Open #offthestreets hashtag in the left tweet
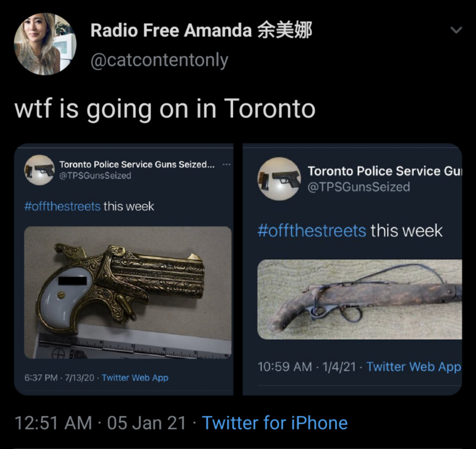Screen dimensions: 476x449 [62, 206]
